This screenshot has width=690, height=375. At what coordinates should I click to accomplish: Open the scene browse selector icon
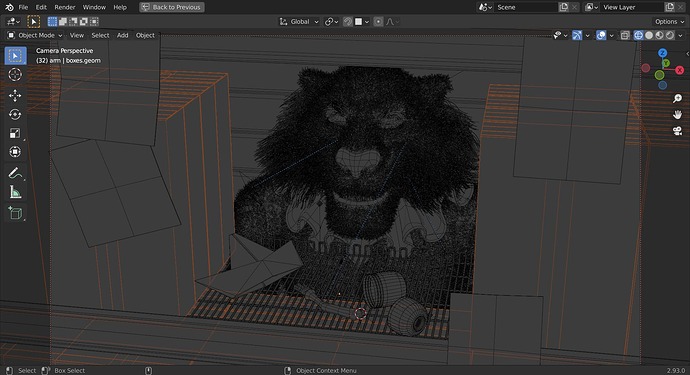(x=485, y=7)
